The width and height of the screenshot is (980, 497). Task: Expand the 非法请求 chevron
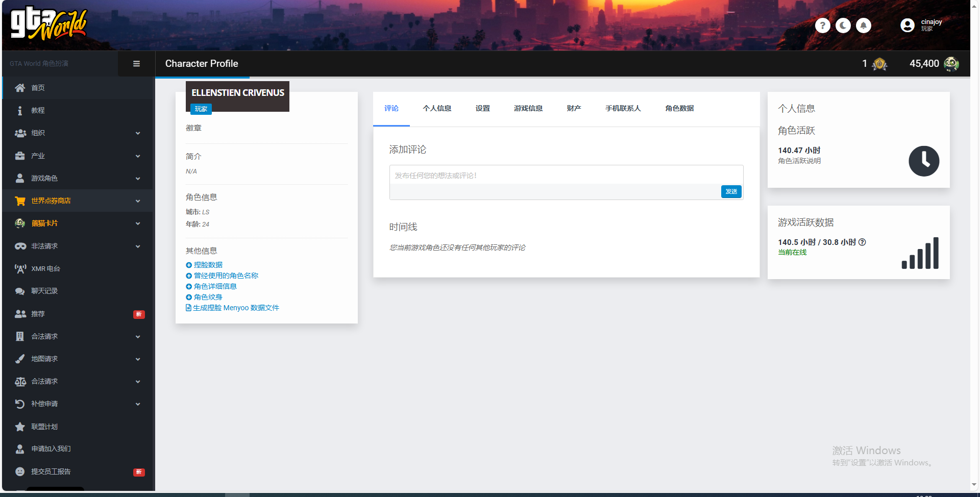(138, 246)
